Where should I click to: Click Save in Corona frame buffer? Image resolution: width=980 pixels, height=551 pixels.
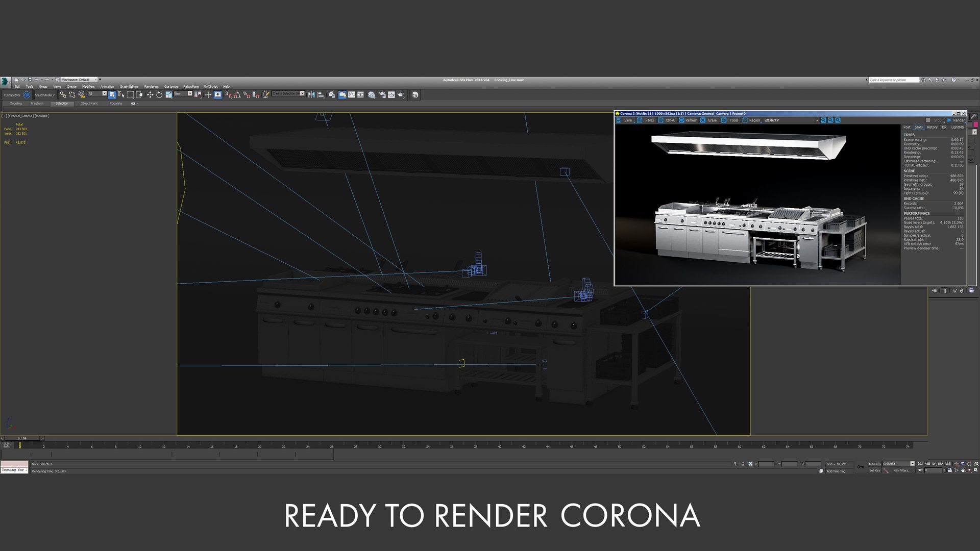(x=625, y=120)
